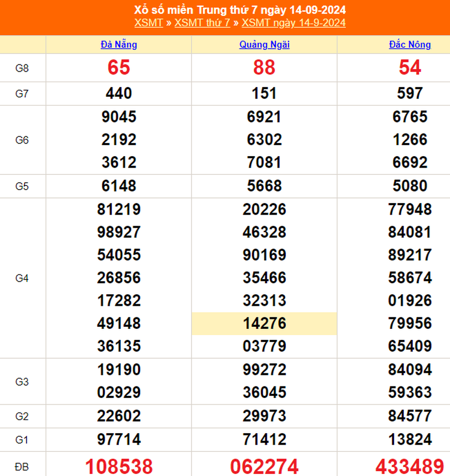The width and height of the screenshot is (450, 476).
Task: Select the highlighted number 14276
Action: click(265, 324)
